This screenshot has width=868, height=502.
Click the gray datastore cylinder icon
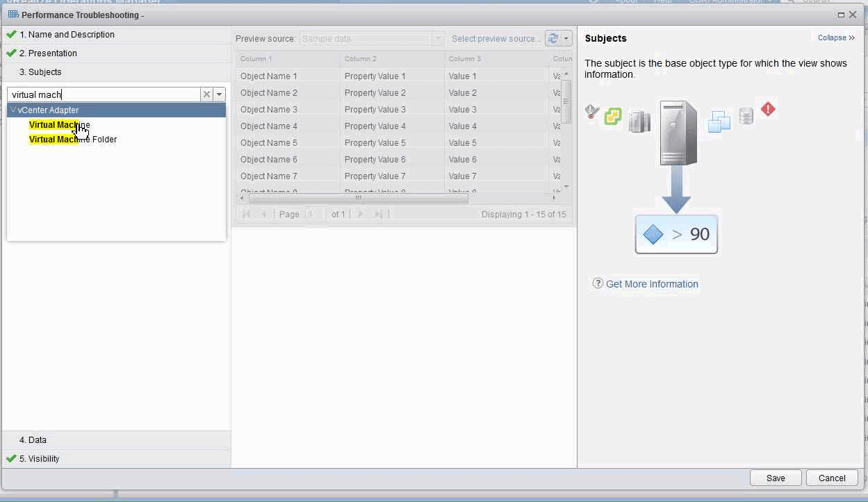pyautogui.click(x=746, y=115)
